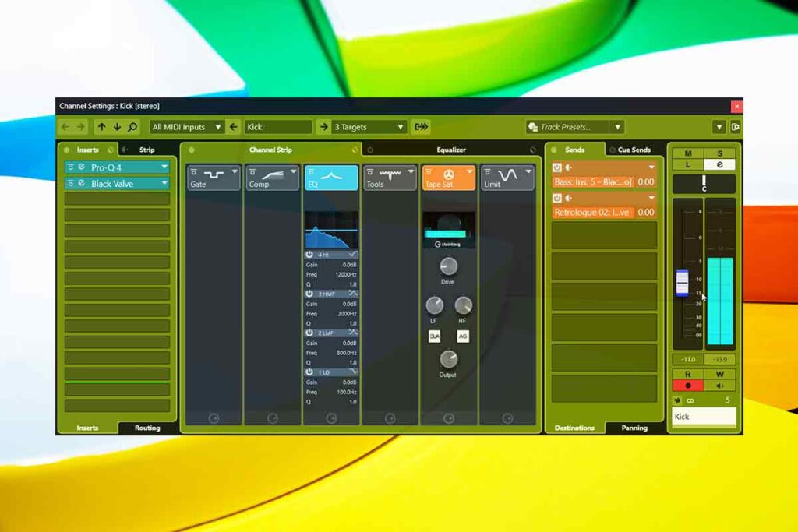Select the EQ module in Channel Strip
Screen dimensions: 798x532
pos(330,178)
